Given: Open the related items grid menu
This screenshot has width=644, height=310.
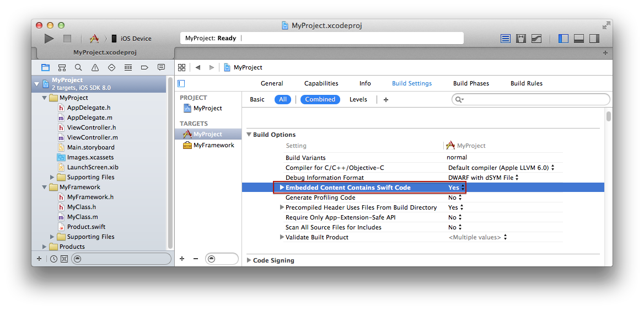Looking at the screenshot, I should click(x=181, y=67).
